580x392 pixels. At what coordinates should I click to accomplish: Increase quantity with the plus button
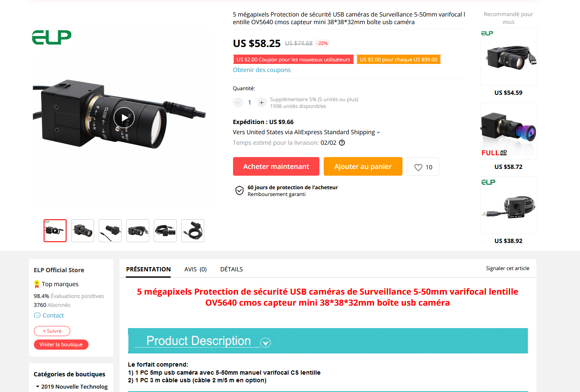[x=262, y=102]
